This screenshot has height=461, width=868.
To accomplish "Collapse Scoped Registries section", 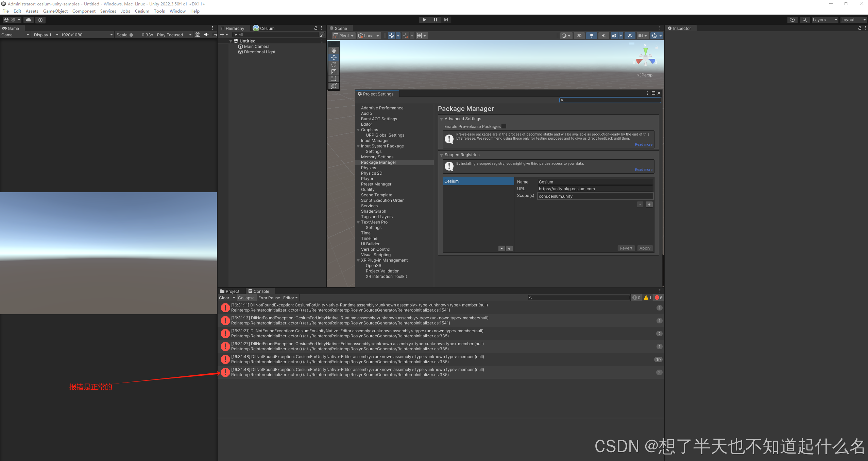I will point(442,155).
